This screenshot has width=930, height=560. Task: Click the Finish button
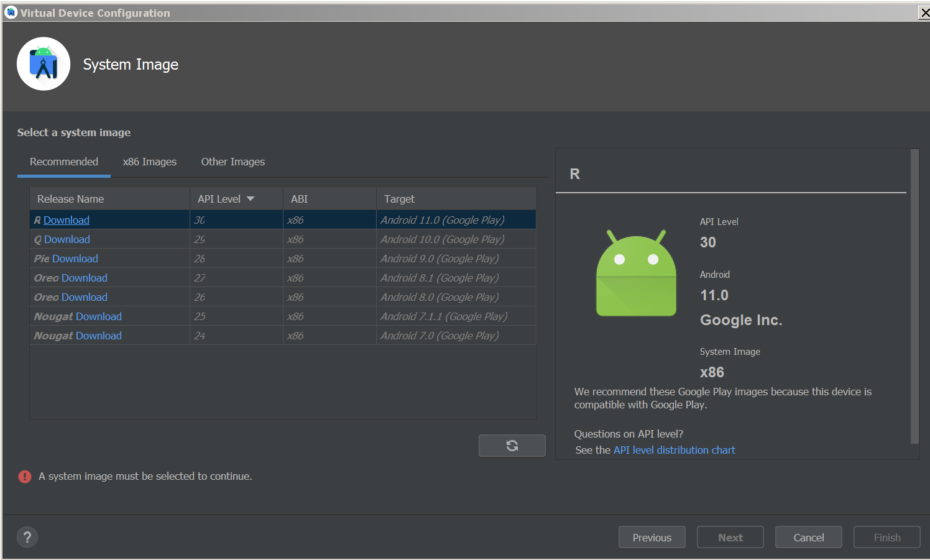click(887, 538)
